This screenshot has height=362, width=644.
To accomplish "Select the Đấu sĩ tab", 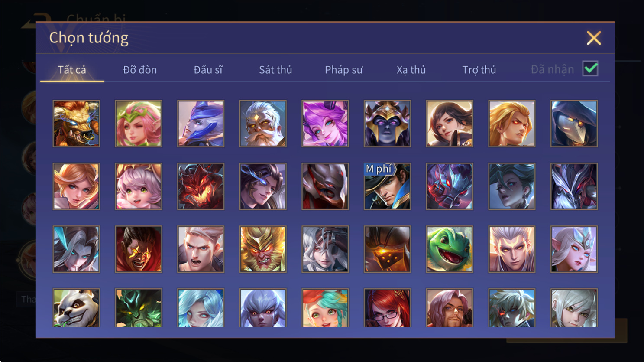I will (208, 70).
